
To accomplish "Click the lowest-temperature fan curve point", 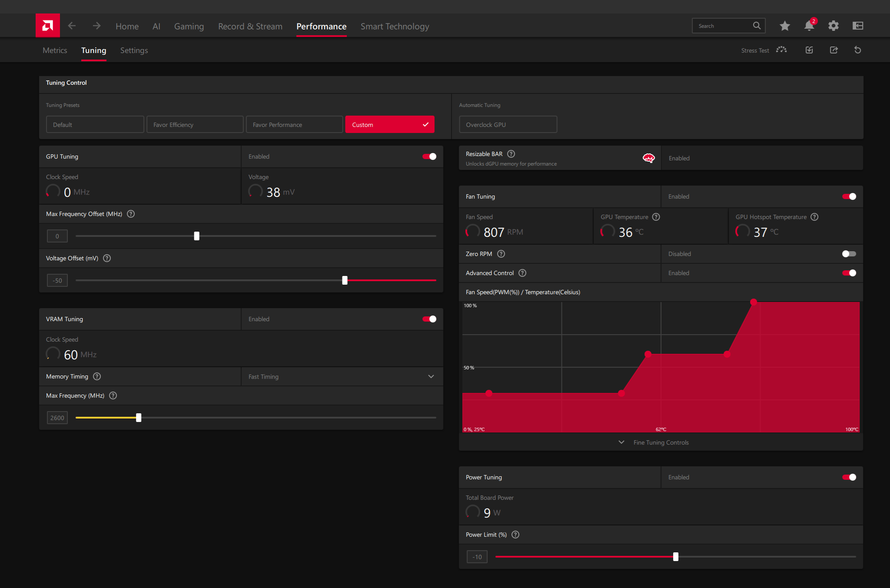I will [489, 393].
